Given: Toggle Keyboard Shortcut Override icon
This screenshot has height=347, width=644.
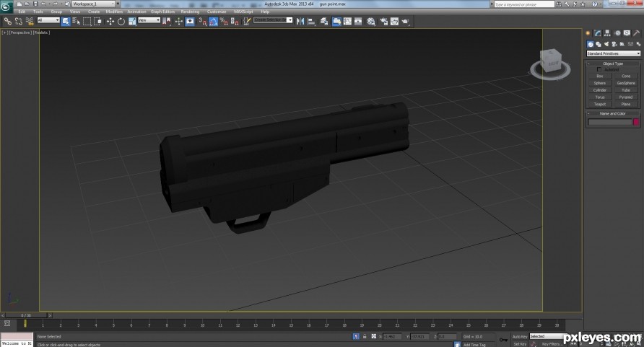Looking at the screenshot, I should [190, 22].
